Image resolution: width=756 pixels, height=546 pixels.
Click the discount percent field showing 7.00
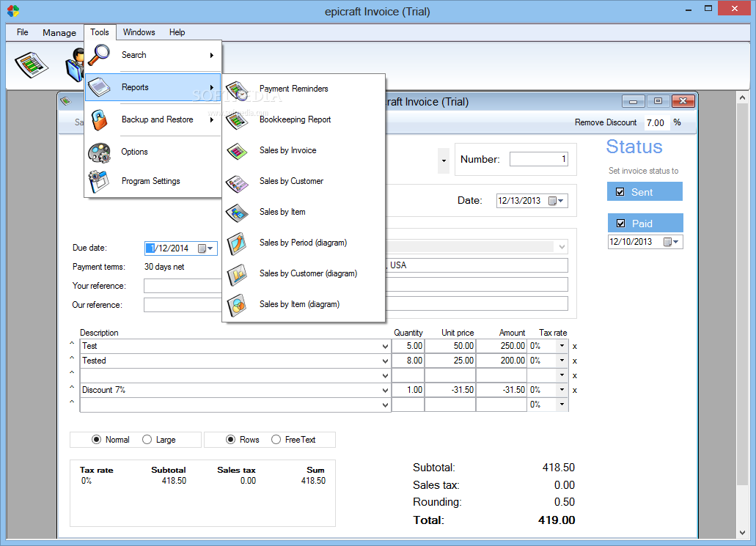[x=656, y=123]
